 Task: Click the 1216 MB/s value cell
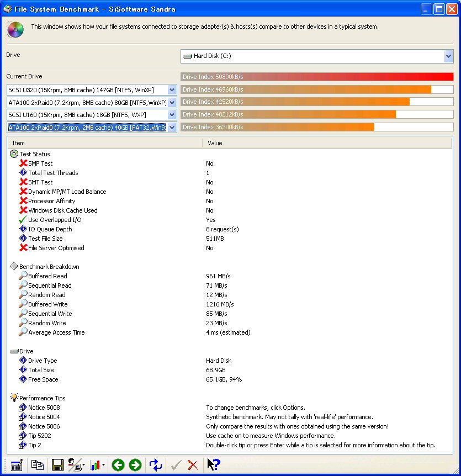click(x=220, y=304)
